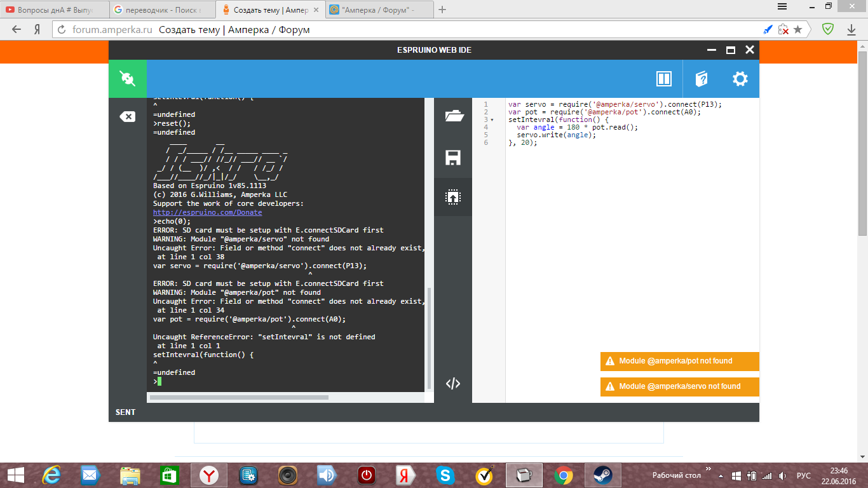Open IDE settings gear icon
Viewport: 868px width, 488px height.
coord(740,79)
